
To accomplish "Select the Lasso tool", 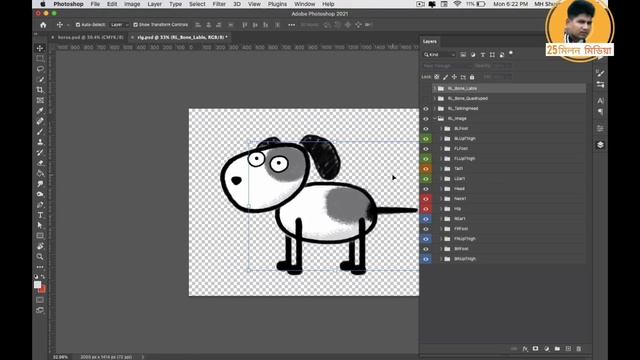I will pos(40,69).
